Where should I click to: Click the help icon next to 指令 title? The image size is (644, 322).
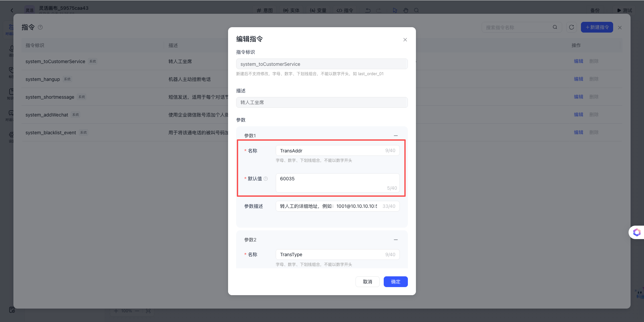pos(40,27)
